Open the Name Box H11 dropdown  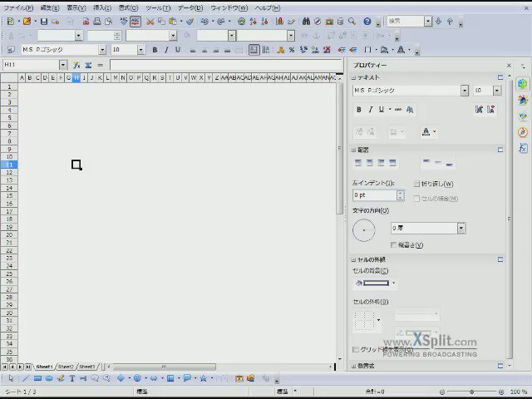click(x=63, y=65)
